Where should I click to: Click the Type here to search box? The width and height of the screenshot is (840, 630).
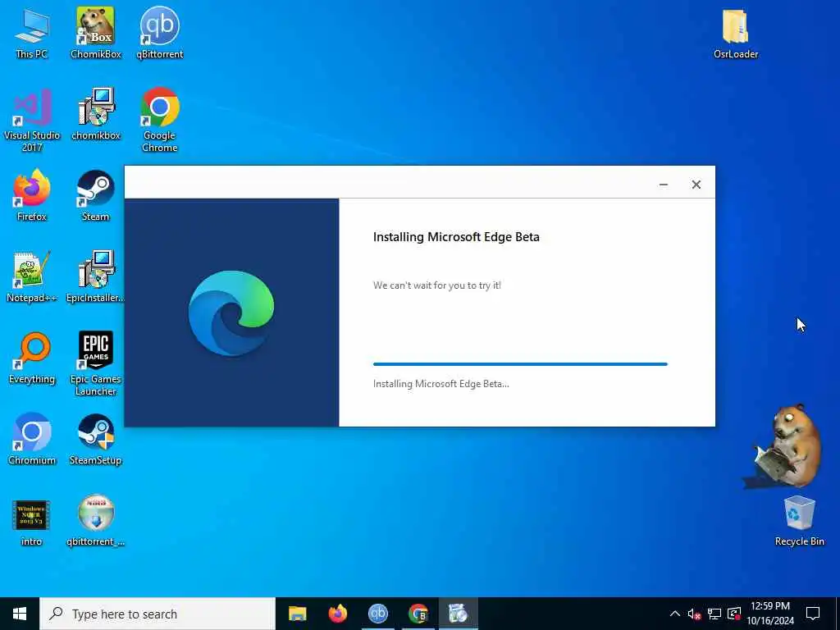click(157, 614)
